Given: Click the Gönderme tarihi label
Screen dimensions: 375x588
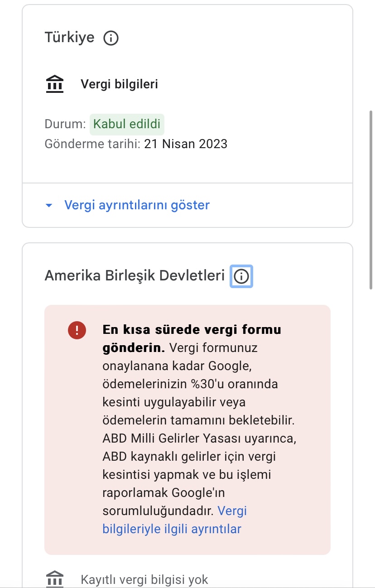Looking at the screenshot, I should (x=93, y=144).
